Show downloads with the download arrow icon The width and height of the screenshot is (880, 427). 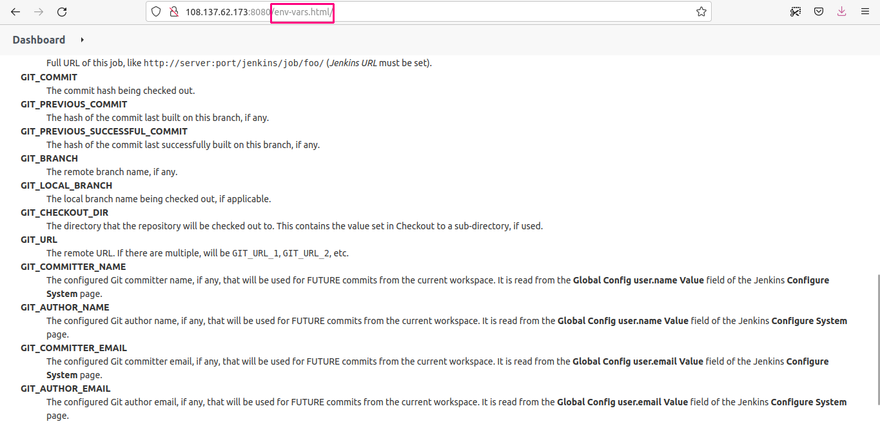tap(842, 12)
